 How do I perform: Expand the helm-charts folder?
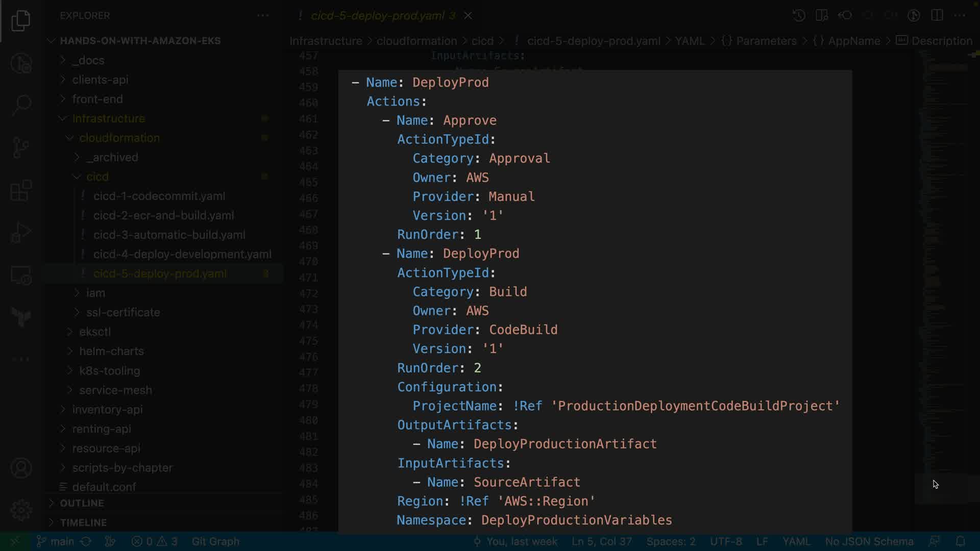coord(111,351)
